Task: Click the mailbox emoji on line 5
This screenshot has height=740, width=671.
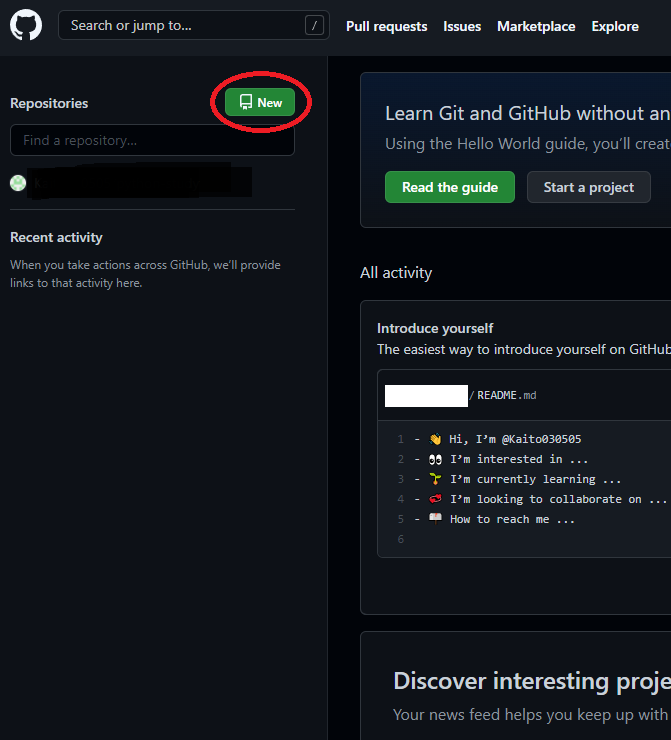Action: coord(435,519)
